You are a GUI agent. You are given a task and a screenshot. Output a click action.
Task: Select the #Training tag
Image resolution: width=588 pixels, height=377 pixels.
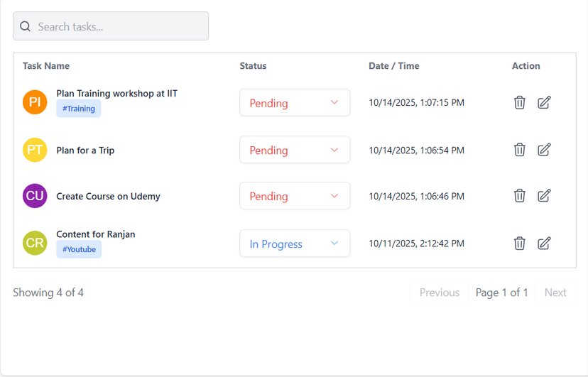[79, 109]
